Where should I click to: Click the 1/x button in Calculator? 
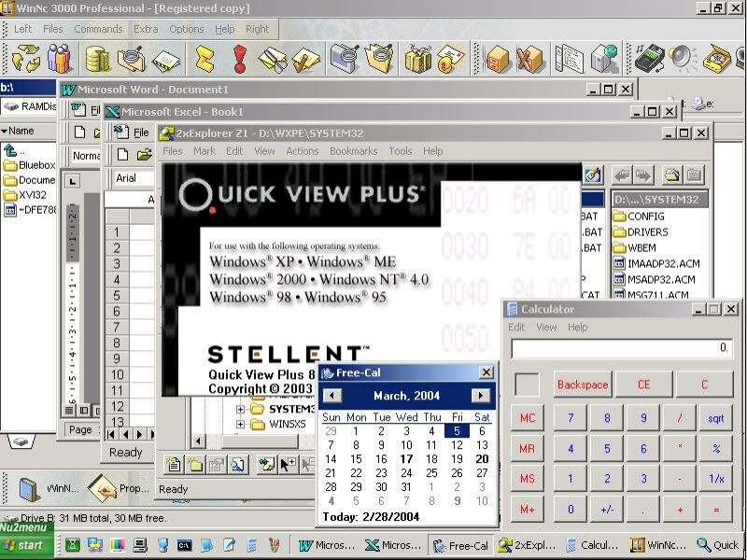point(715,478)
